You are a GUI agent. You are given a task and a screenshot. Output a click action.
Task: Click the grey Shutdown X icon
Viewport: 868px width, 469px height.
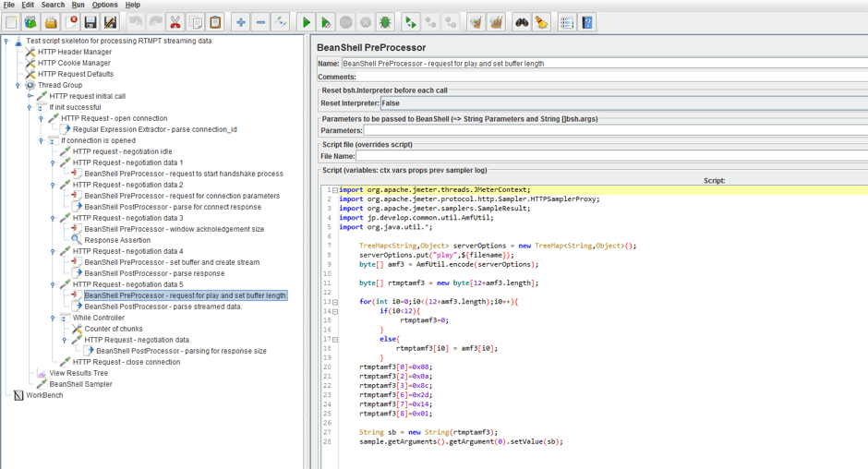click(366, 23)
